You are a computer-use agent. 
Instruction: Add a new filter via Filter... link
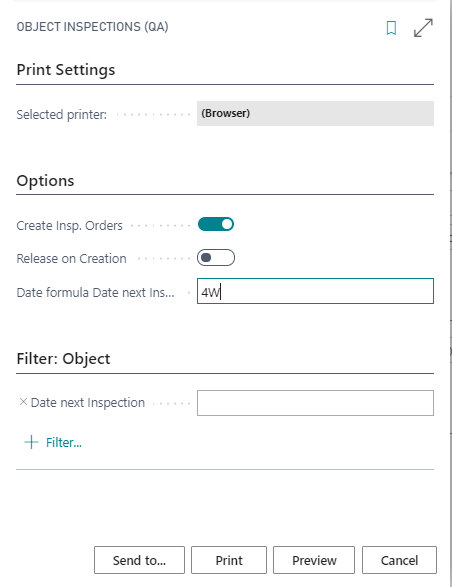(53, 442)
